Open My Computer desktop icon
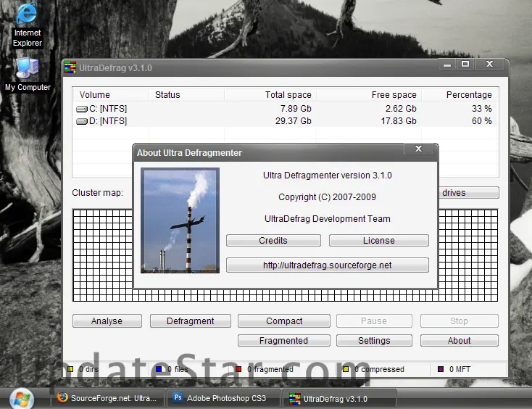This screenshot has width=532, height=409. coord(28,75)
